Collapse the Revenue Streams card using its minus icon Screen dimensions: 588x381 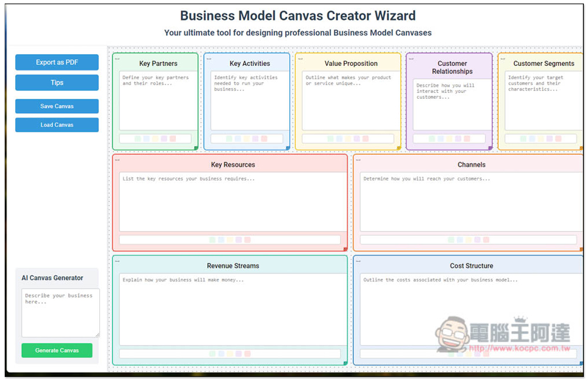point(118,261)
